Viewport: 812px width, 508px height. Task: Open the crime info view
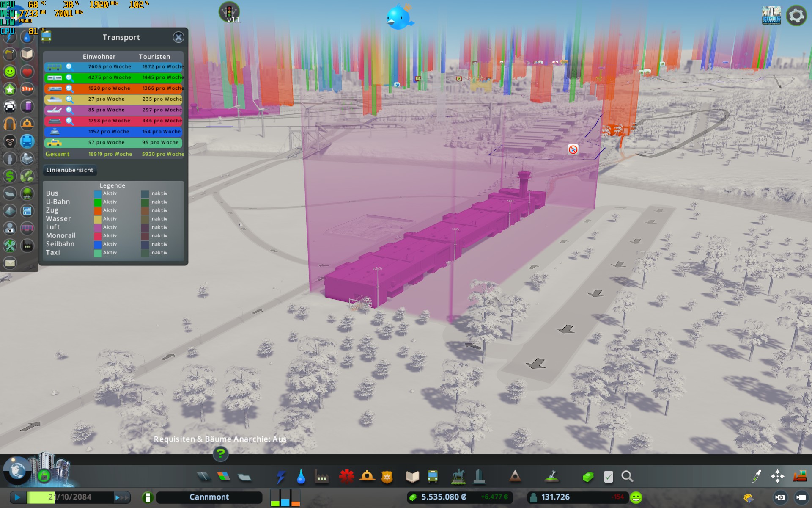(x=10, y=141)
